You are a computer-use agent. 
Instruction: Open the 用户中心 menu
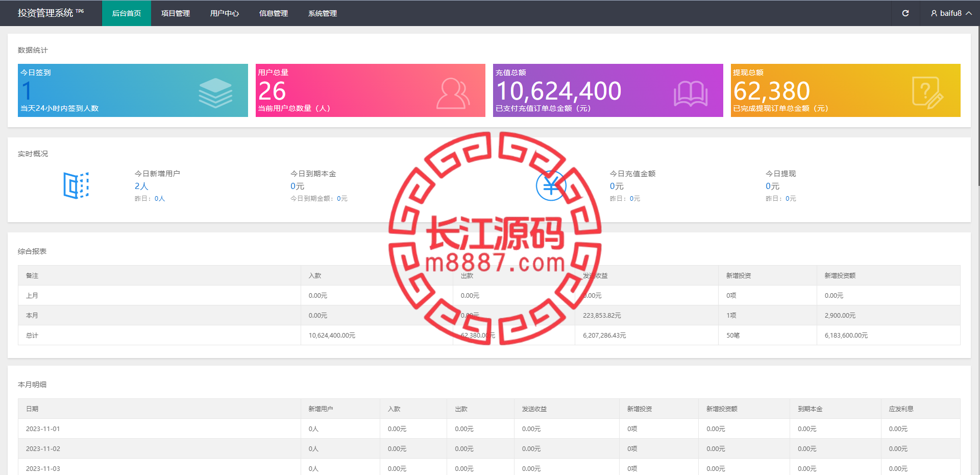tap(225, 13)
